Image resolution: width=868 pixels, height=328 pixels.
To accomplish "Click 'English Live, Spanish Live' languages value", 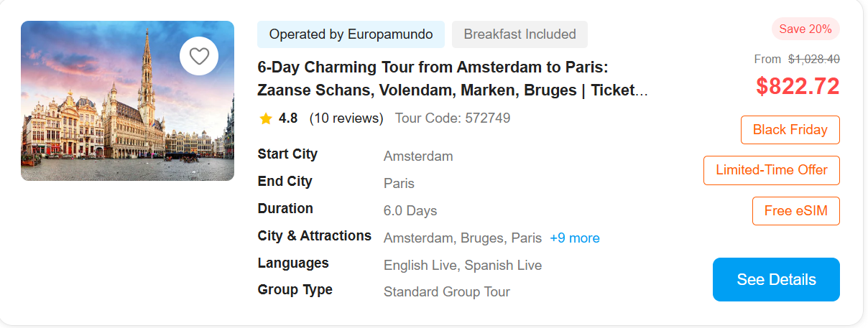I will tap(462, 266).
